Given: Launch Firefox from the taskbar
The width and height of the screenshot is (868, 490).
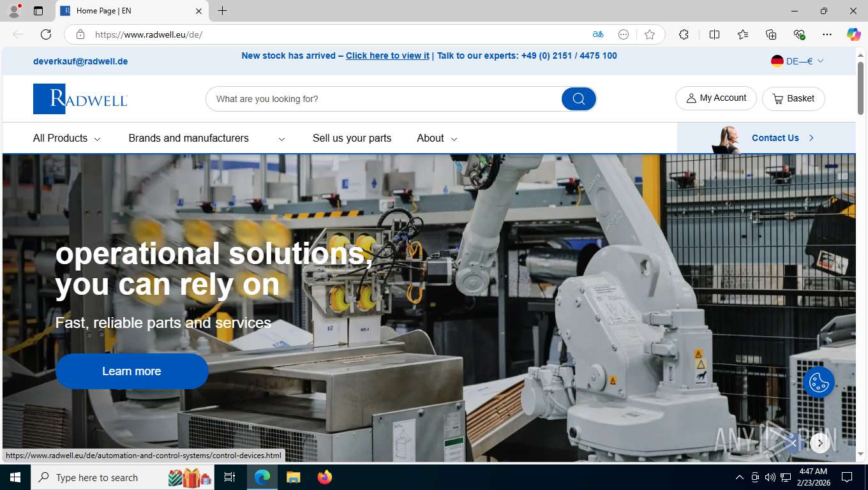Looking at the screenshot, I should [x=325, y=477].
